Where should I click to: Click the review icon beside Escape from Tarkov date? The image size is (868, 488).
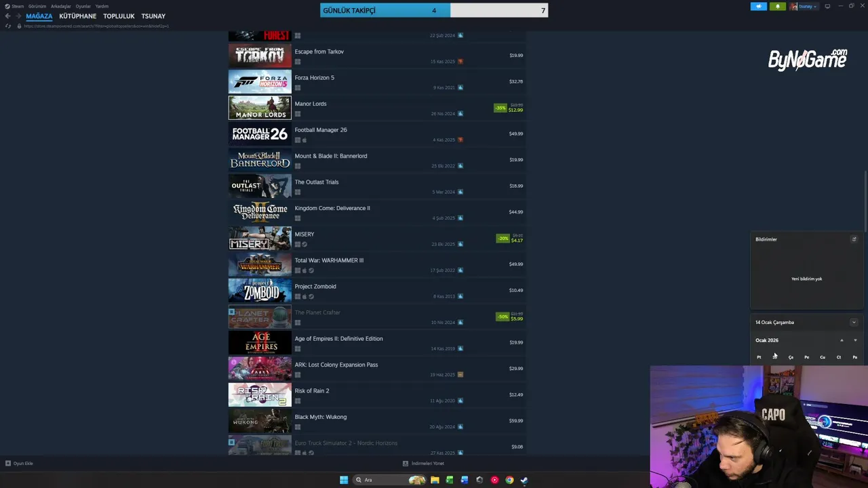pyautogui.click(x=460, y=62)
